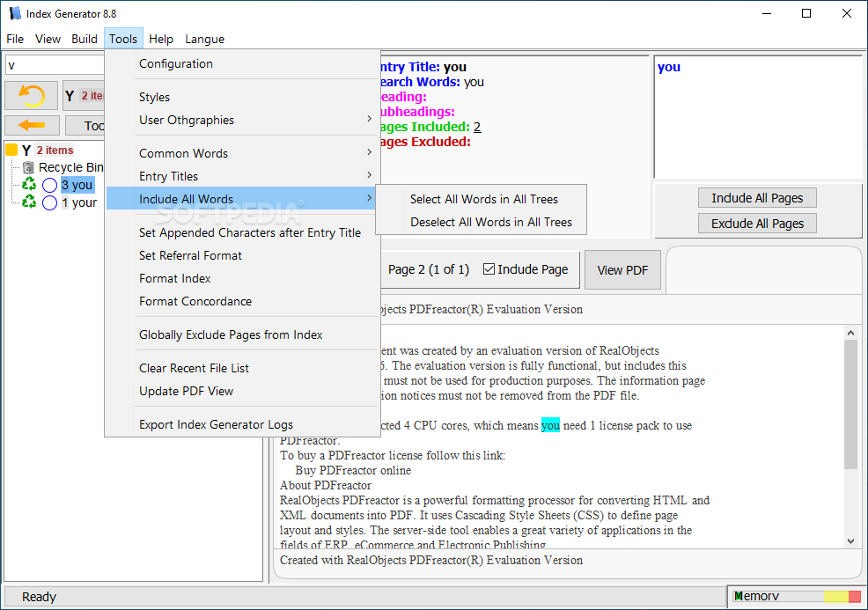Click the yellow Y folder icon

pos(11,150)
